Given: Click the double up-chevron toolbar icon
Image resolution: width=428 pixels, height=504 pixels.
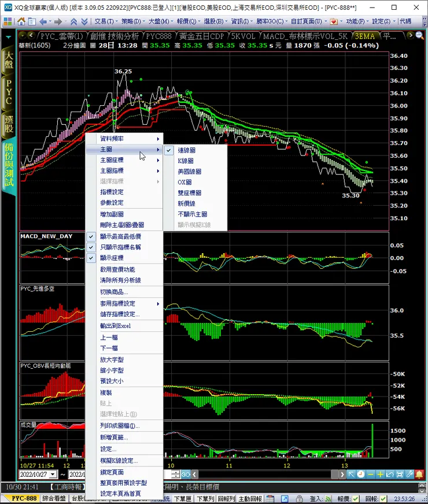Looking at the screenshot, I should [x=73, y=21].
